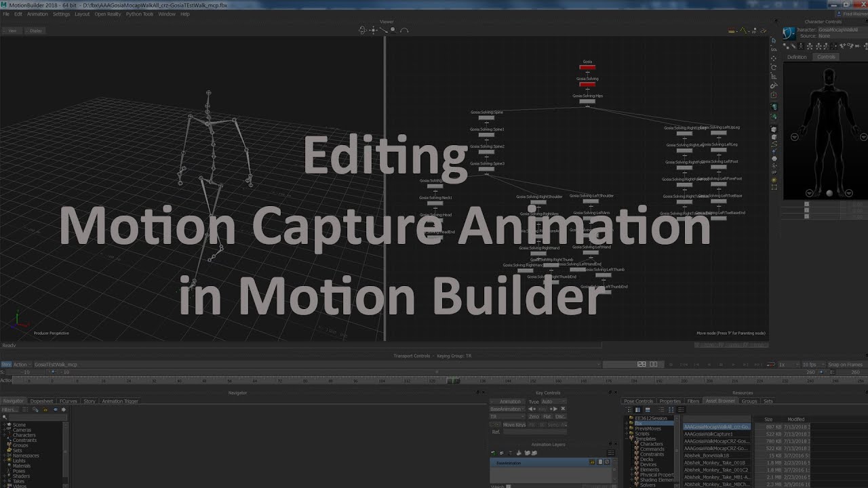Select the Rotate tool in viewer toolbar
This screenshot has height=488, width=868.
pyautogui.click(x=774, y=67)
